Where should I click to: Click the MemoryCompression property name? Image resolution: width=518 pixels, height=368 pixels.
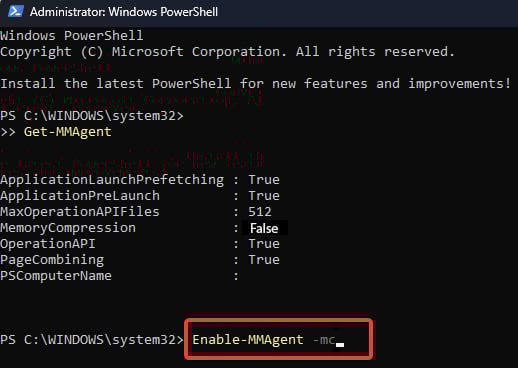click(68, 228)
